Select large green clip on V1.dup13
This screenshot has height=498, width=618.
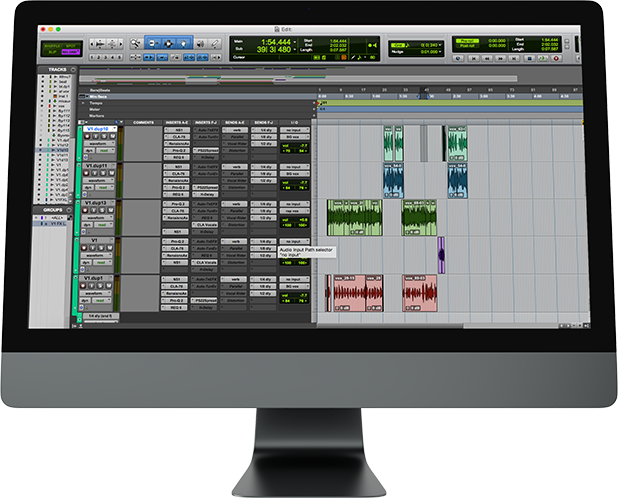[x=354, y=217]
